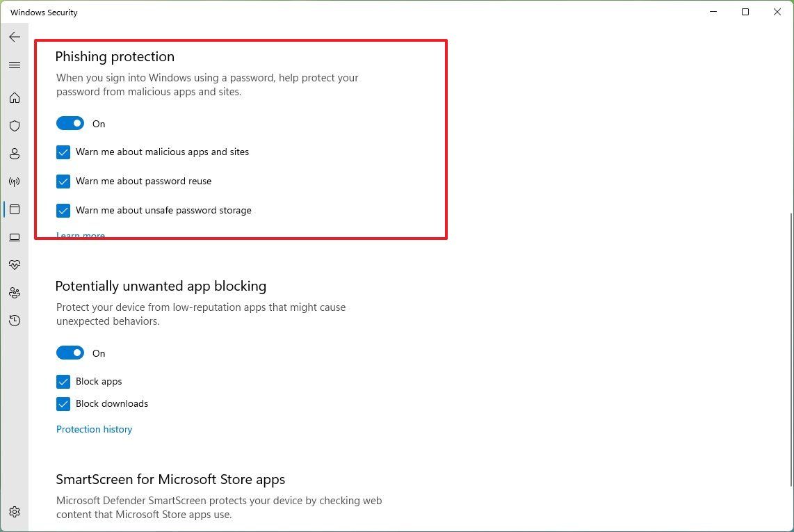
Task: Toggle Phishing protection off
Action: (70, 122)
